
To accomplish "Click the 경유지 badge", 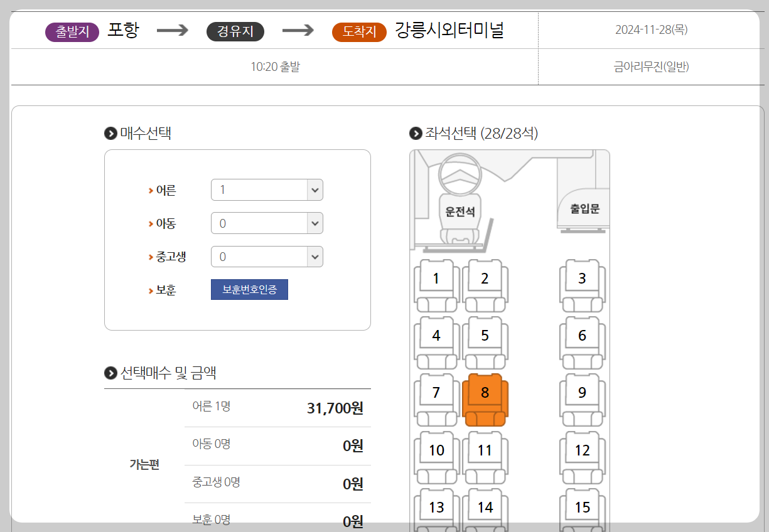I will (235, 29).
